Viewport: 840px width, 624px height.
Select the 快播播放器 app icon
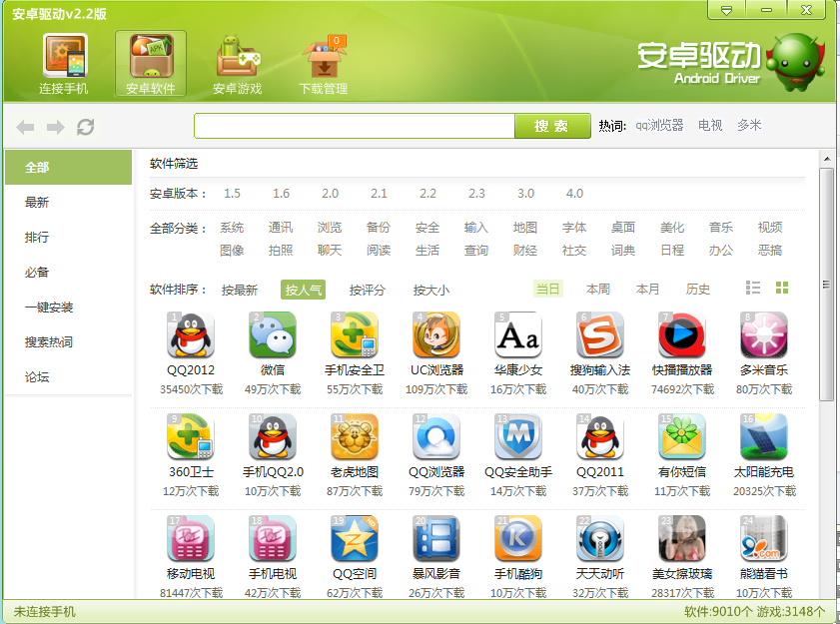click(682, 335)
